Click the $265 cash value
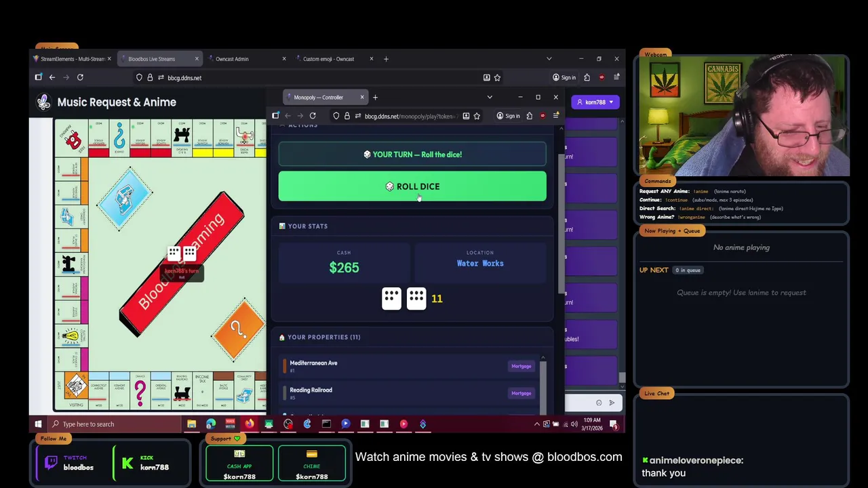868x488 pixels. point(344,268)
